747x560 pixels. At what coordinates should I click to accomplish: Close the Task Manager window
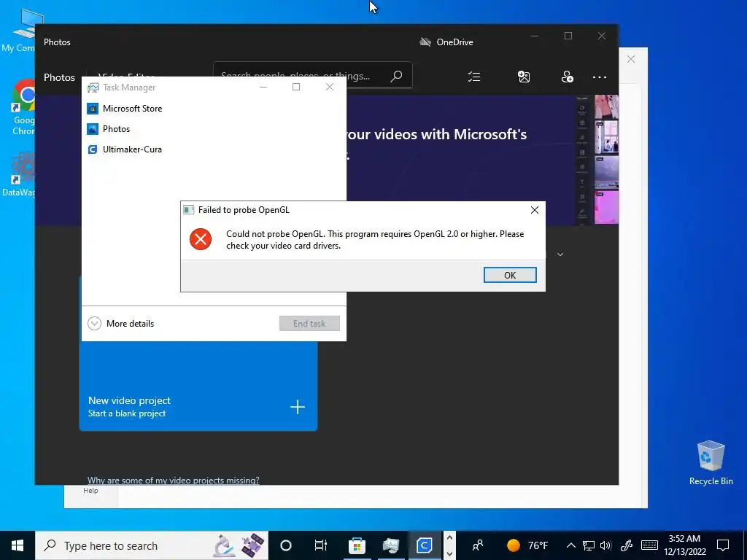coord(329,87)
